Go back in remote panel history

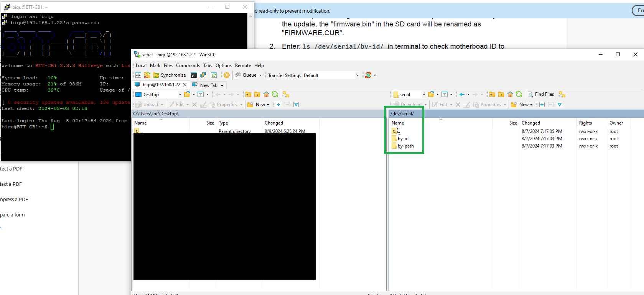tap(462, 94)
